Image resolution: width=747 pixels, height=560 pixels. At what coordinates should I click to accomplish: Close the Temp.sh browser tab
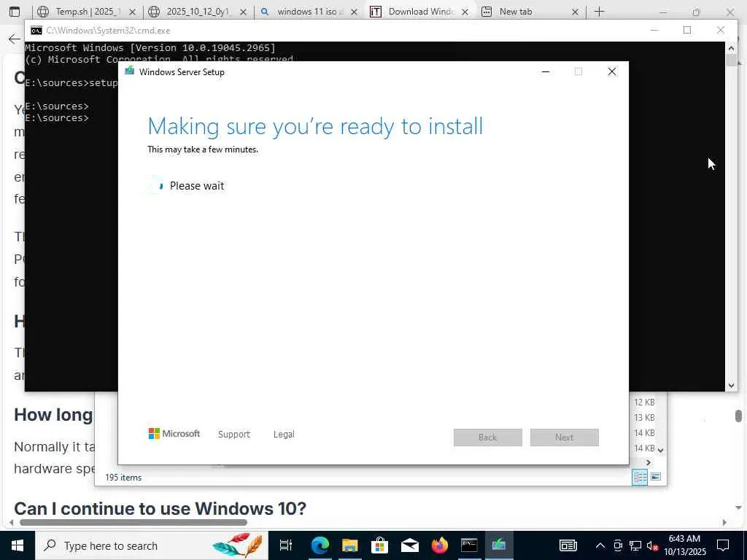point(133,12)
